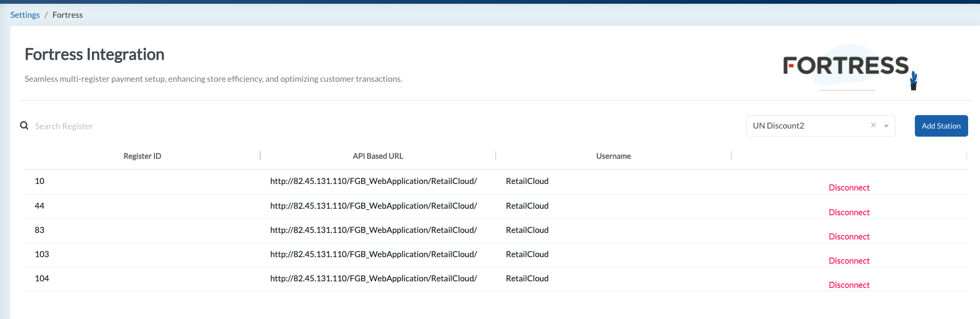Click RetailCloud username in register 104 row
The width and height of the screenshot is (980, 319).
527,279
